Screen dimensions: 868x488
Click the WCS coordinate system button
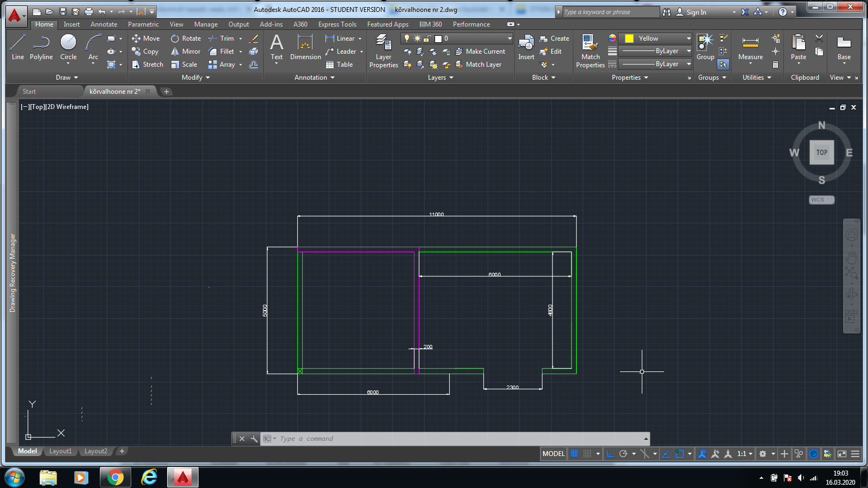point(821,200)
